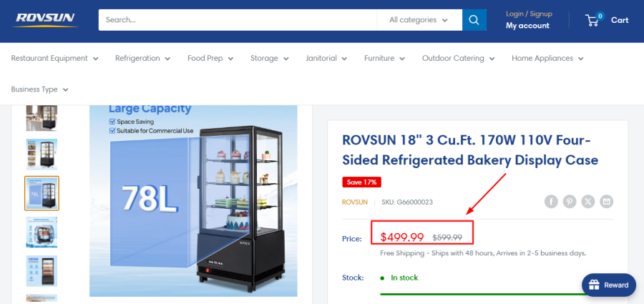Select the top product thumbnail
Viewport: 644px width, 304px height.
coord(42,118)
